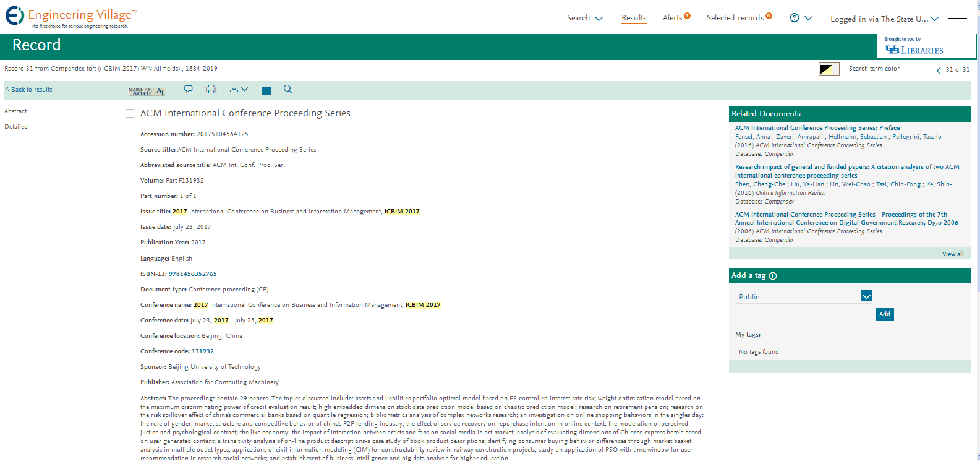Viewport: 980px width, 461px height.
Task: Click the '31 of 31' record counter
Action: [x=958, y=70]
